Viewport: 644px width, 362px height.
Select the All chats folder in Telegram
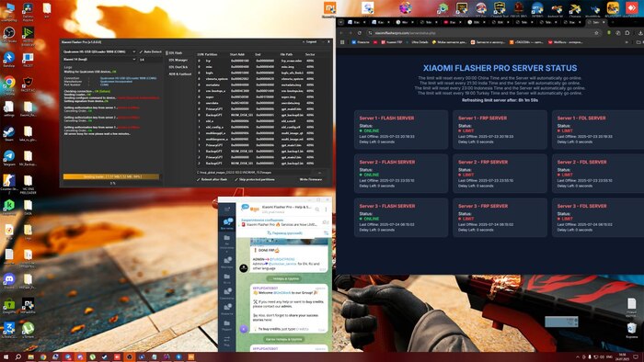click(x=226, y=223)
